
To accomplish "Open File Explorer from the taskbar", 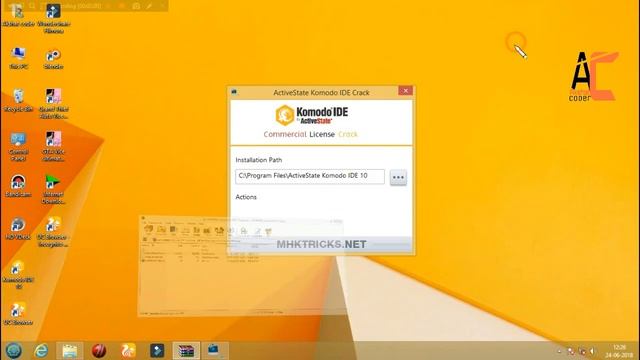I will click(x=70, y=351).
